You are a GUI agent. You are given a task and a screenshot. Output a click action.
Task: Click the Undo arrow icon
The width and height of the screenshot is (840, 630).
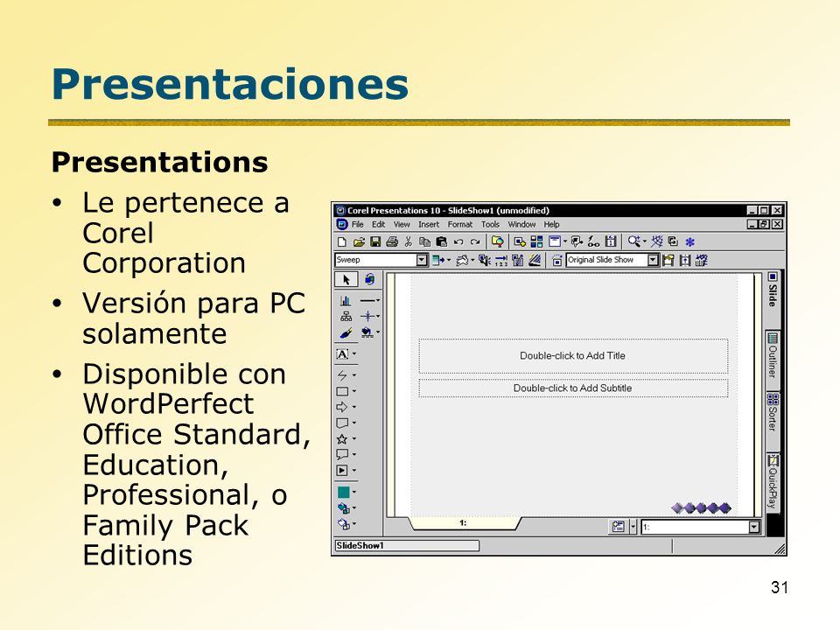tap(458, 242)
